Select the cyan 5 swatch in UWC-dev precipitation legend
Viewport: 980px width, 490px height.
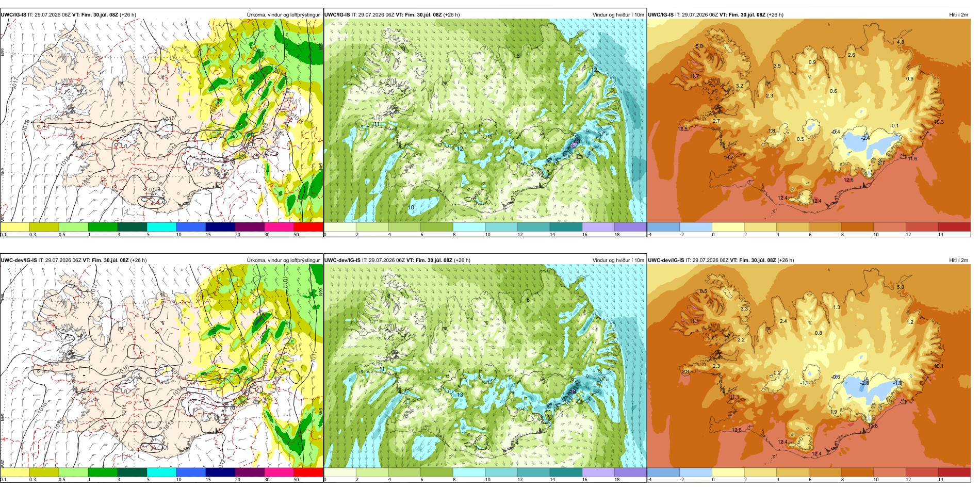tap(161, 472)
